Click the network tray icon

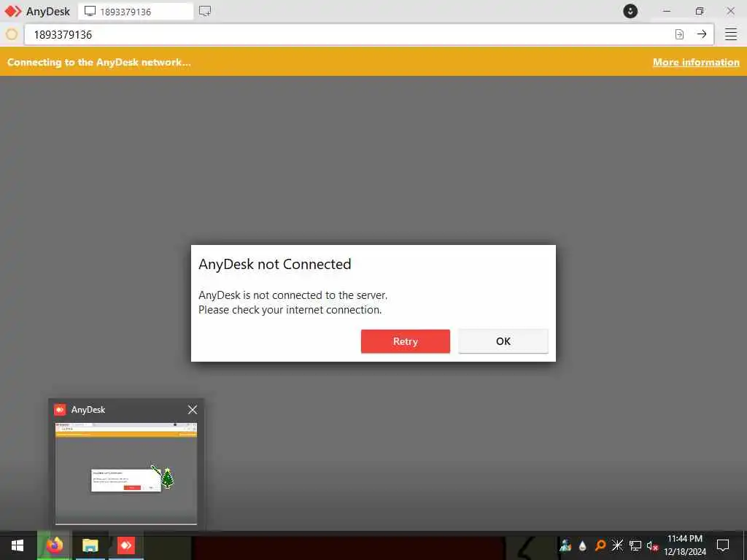(x=635, y=545)
